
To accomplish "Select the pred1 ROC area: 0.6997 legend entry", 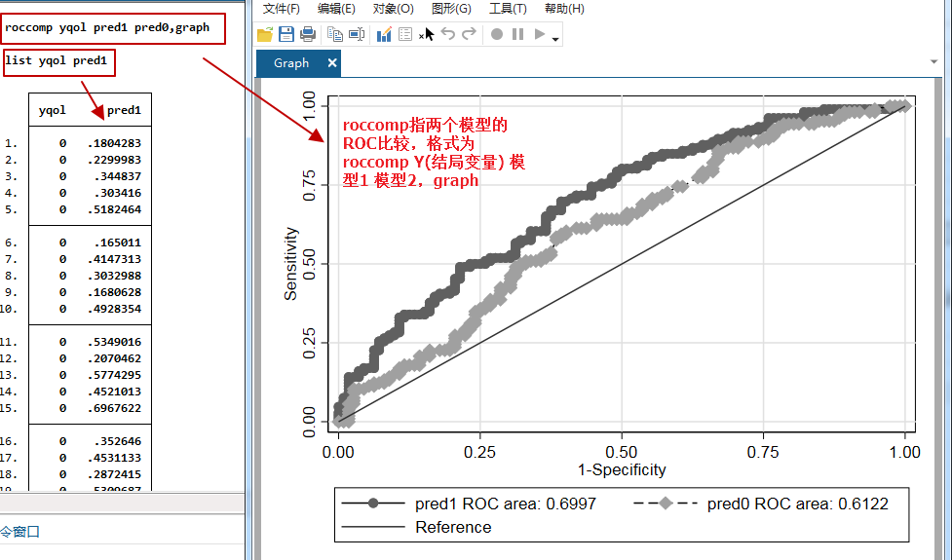I will coord(505,504).
